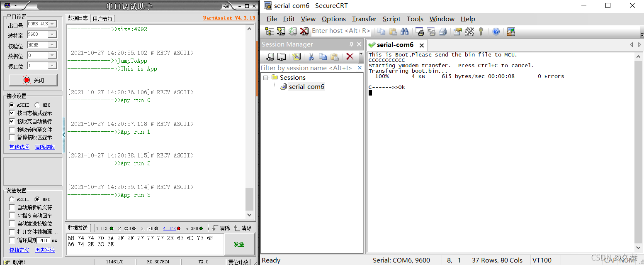The image size is (644, 265).
Task: Click Copy icon in Session Manager toolbar
Action: click(323, 56)
